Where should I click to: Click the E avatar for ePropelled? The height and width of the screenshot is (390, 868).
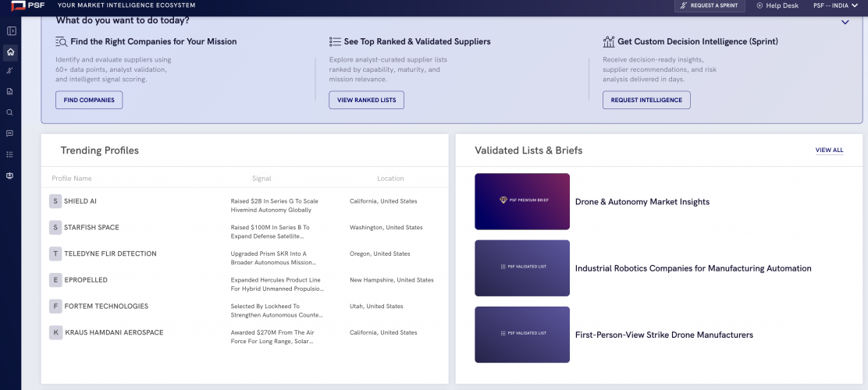[55, 280]
